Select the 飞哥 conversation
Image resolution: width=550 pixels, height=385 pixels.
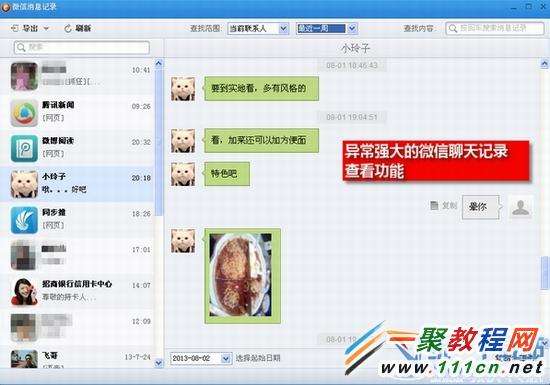click(77, 358)
